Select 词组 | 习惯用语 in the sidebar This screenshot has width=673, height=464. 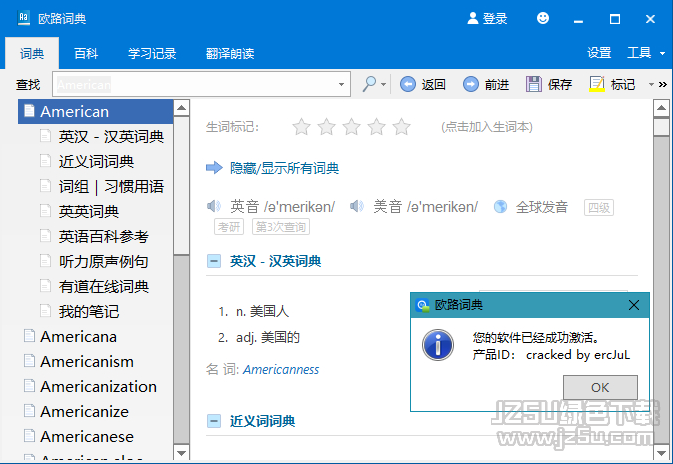click(111, 186)
